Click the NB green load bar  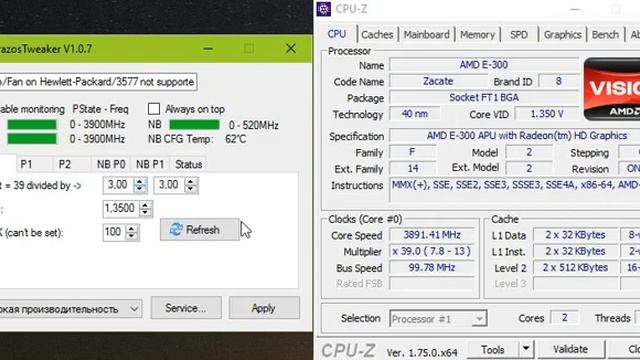pyautogui.click(x=194, y=124)
